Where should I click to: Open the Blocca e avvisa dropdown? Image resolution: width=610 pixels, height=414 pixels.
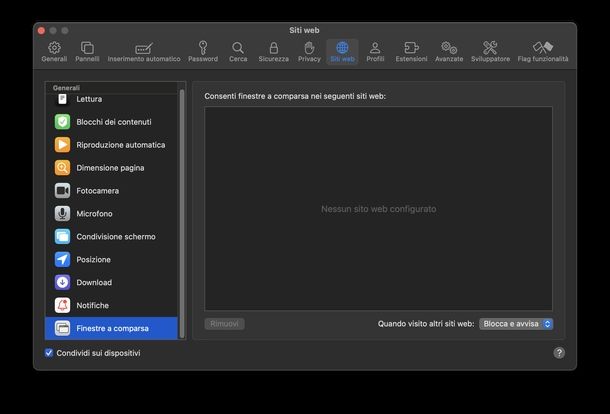[x=516, y=324]
